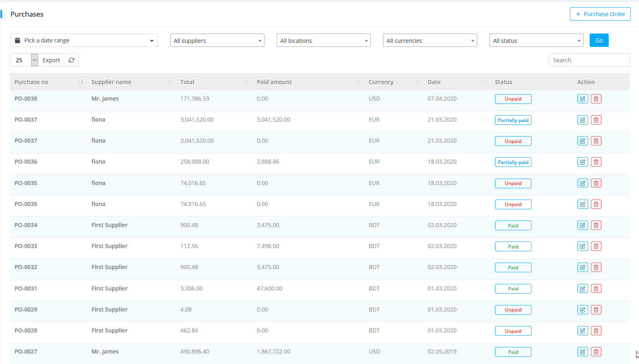Click into the Search field
The image size is (639, 364).
589,60
